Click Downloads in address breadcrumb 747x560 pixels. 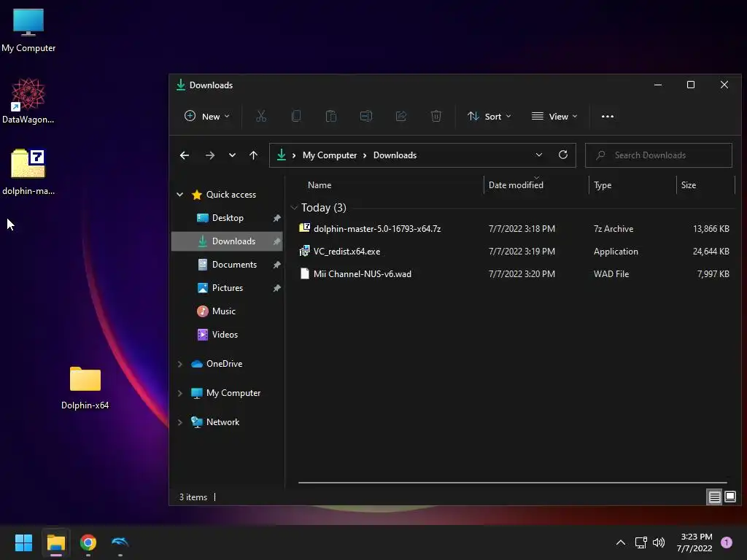tap(395, 155)
